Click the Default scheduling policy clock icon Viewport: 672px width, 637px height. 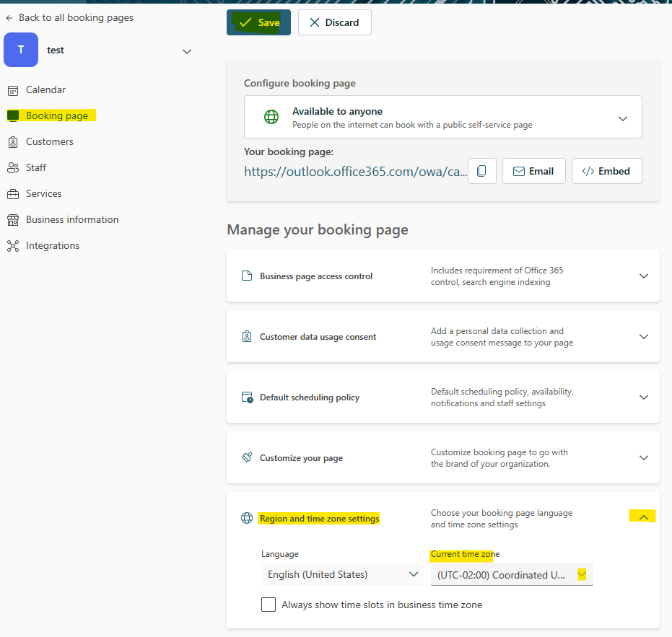pos(248,397)
